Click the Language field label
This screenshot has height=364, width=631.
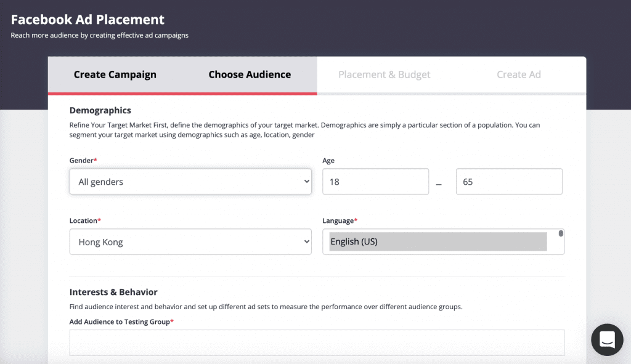click(x=340, y=221)
